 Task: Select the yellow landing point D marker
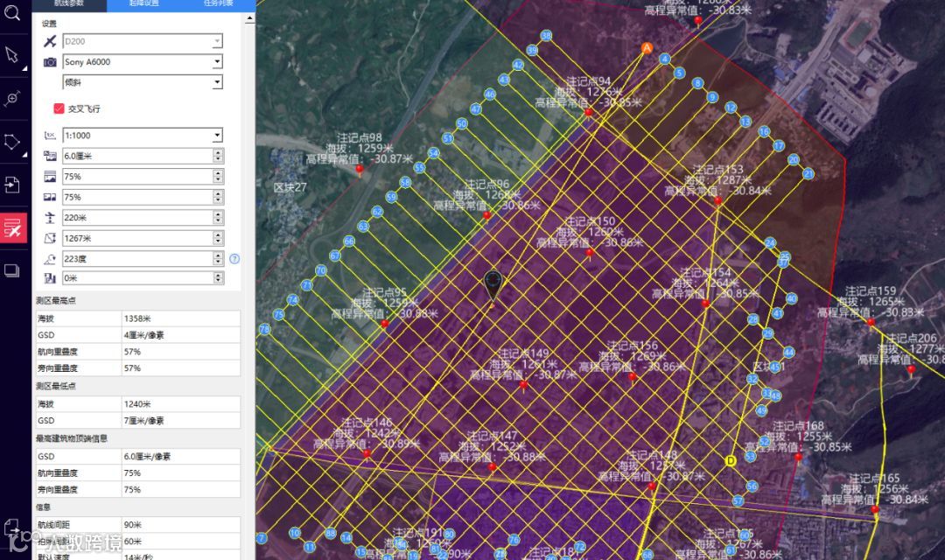point(731,460)
